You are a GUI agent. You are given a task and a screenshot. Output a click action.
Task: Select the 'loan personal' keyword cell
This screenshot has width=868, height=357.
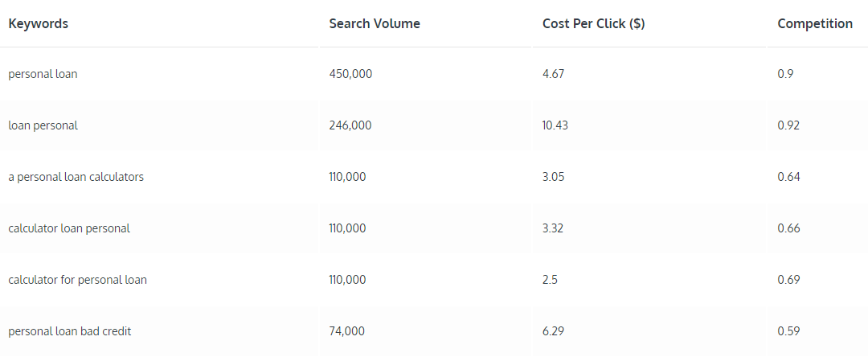pos(43,125)
